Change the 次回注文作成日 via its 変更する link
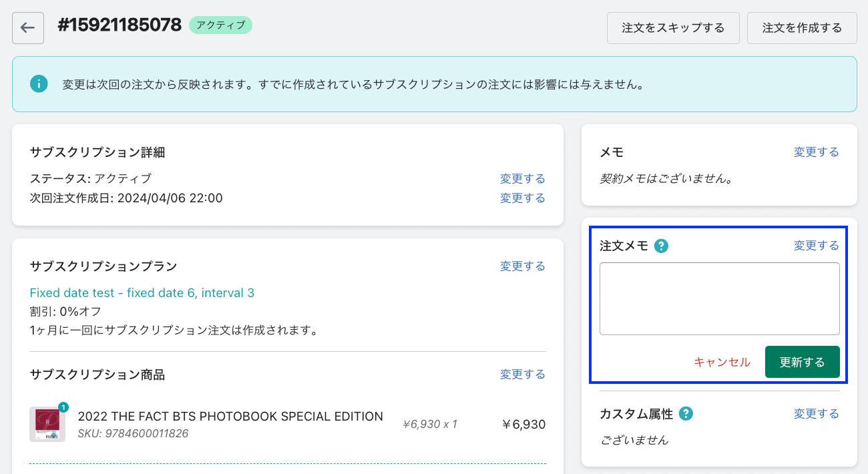The width and height of the screenshot is (868, 474). pos(522,198)
